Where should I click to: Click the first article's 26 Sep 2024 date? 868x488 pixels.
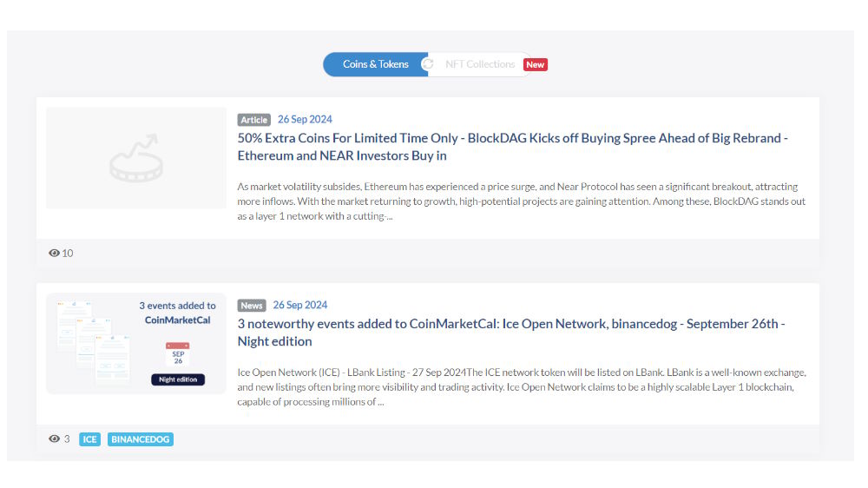coord(305,119)
